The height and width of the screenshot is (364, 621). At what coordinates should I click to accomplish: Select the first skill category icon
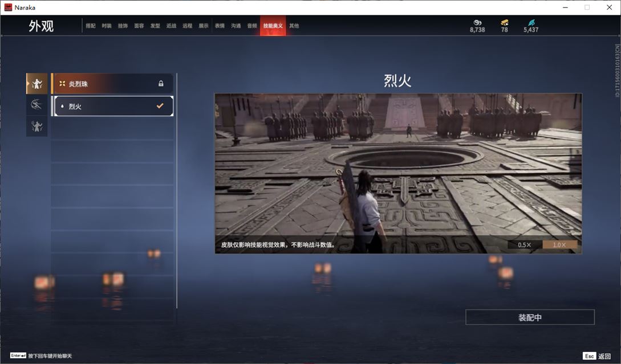click(37, 84)
